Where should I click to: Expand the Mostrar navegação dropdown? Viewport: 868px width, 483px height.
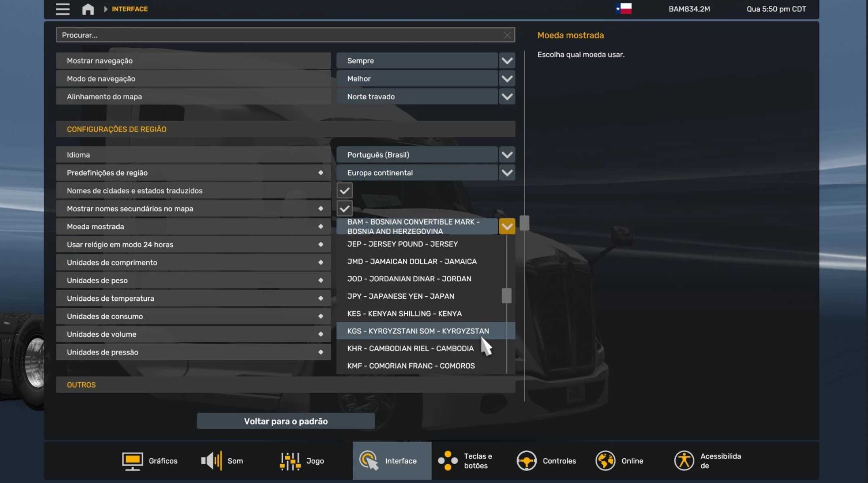click(507, 61)
